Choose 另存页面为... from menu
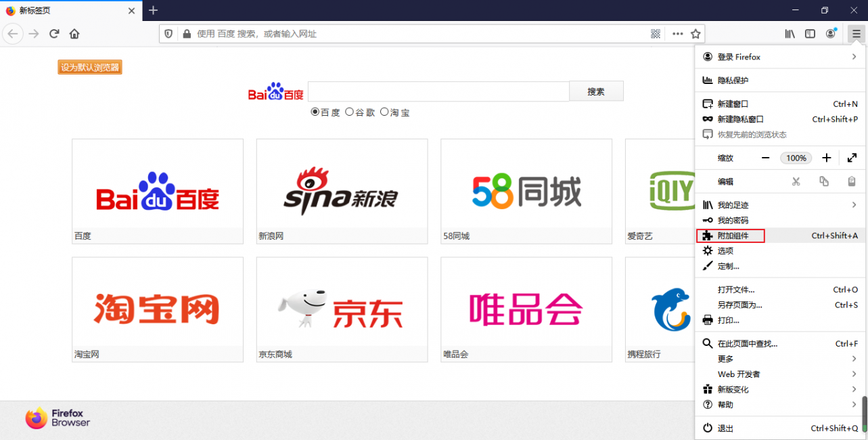Viewport: 868px width, 440px height. coord(780,305)
